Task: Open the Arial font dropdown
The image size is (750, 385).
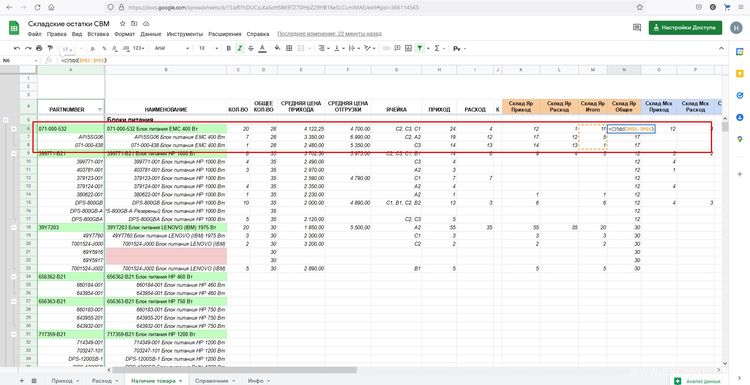Action: point(172,48)
